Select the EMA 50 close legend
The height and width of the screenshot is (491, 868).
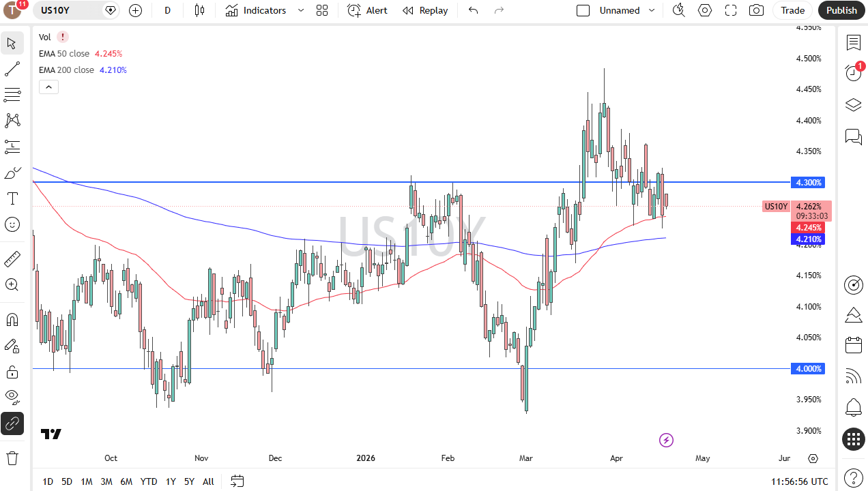[64, 54]
